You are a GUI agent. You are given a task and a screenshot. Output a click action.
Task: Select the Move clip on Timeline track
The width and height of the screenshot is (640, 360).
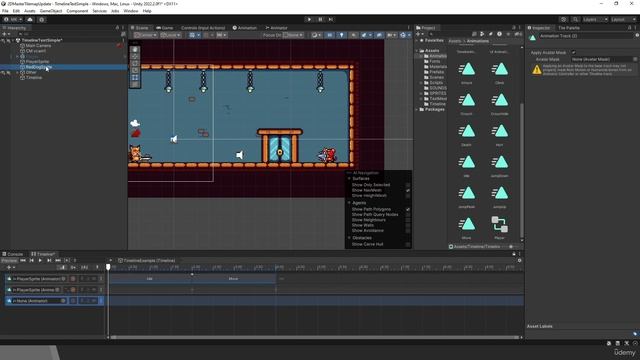point(234,279)
